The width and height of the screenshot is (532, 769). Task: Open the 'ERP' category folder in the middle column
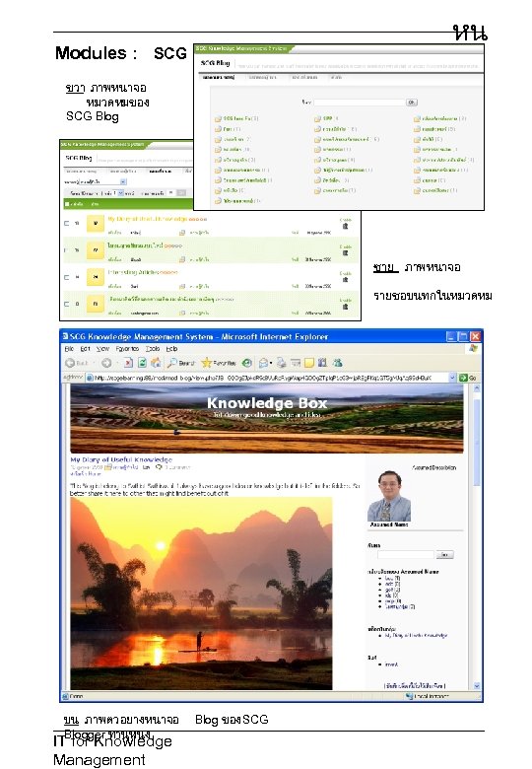tap(326, 118)
